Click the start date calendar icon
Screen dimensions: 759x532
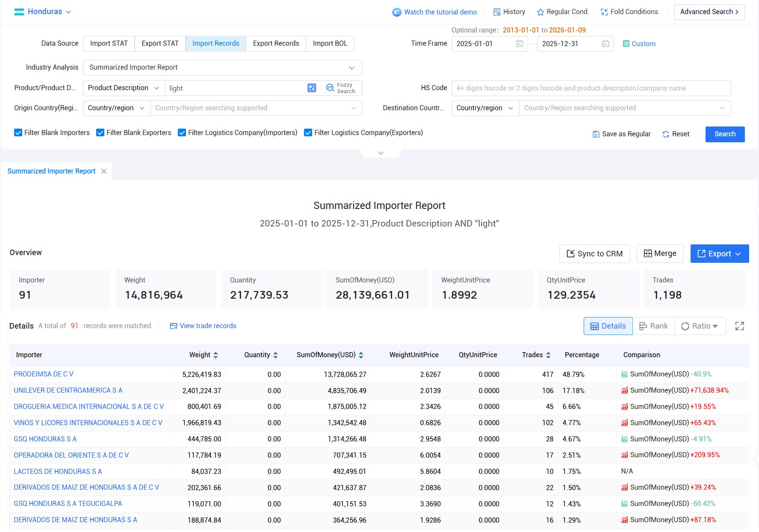(x=520, y=44)
